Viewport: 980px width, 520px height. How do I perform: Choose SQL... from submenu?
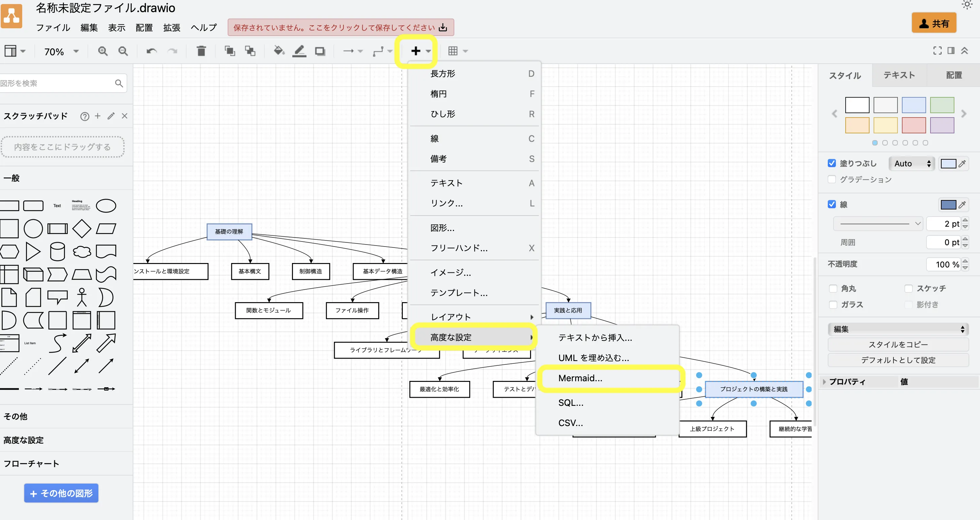click(x=608, y=402)
